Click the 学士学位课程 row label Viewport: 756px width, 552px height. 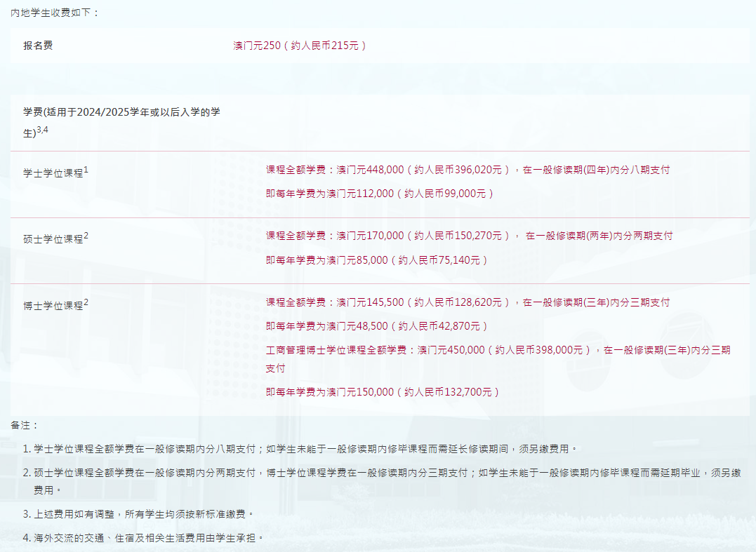pos(53,173)
